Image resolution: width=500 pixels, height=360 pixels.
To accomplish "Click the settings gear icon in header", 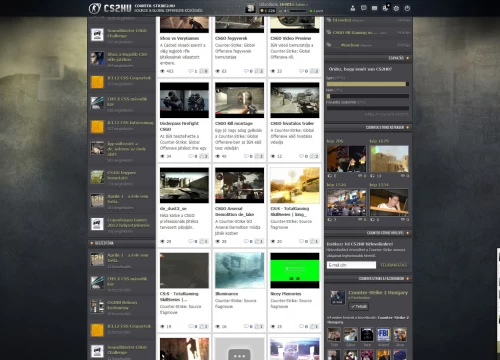I will click(x=396, y=8).
